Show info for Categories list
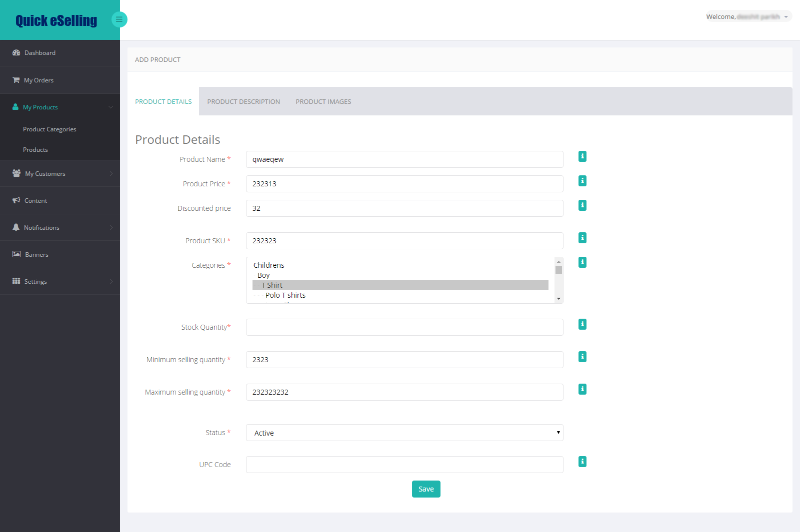This screenshot has width=800, height=532. tap(582, 262)
